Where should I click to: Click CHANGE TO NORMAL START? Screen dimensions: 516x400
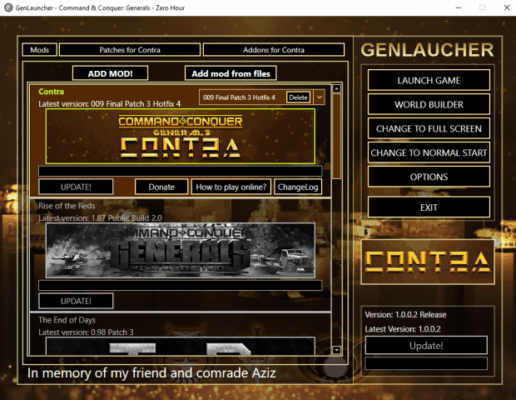429,153
